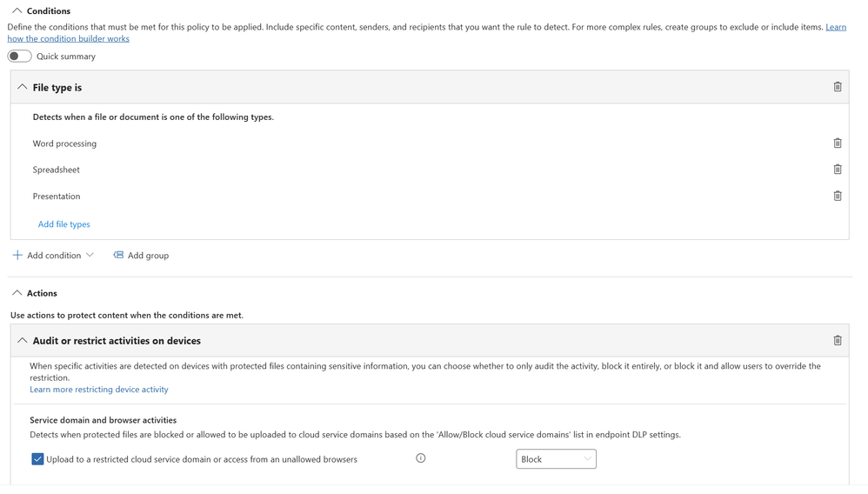Image resolution: width=868 pixels, height=494 pixels.
Task: Click the plus icon for Add condition
Action: click(17, 255)
